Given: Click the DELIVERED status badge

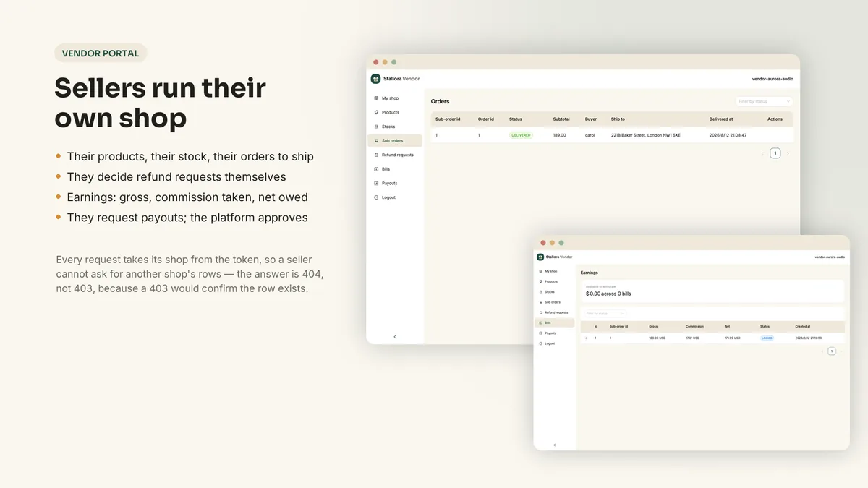Looking at the screenshot, I should (x=521, y=135).
